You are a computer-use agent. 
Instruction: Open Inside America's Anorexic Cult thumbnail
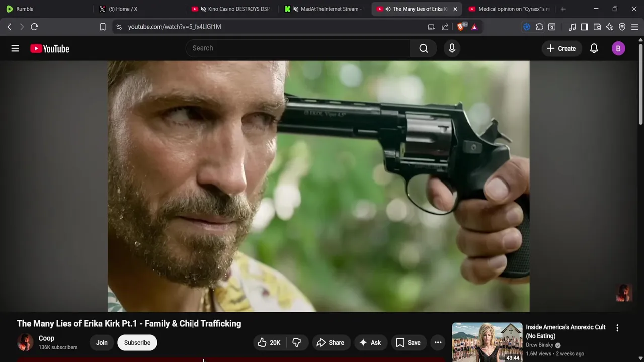(x=487, y=342)
